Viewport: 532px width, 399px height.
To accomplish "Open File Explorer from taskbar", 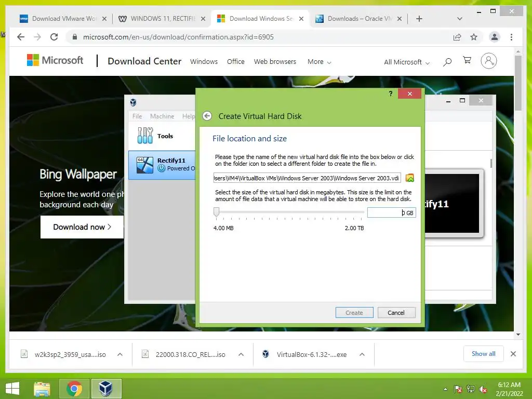I will point(42,389).
